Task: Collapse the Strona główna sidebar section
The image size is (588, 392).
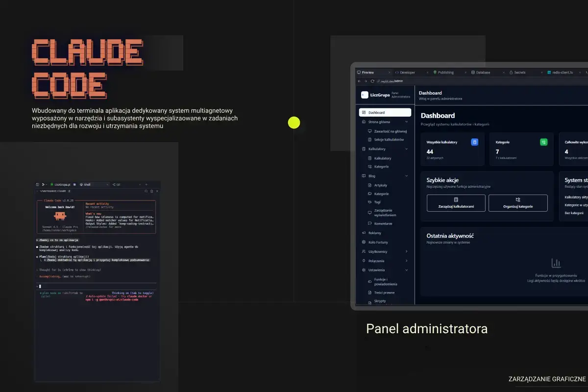Action: 406,122
